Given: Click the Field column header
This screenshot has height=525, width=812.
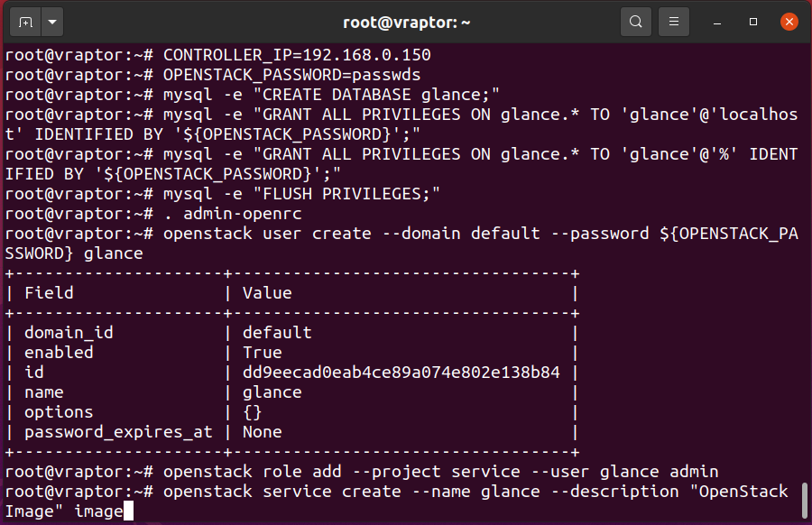Looking at the screenshot, I should click(x=50, y=293).
